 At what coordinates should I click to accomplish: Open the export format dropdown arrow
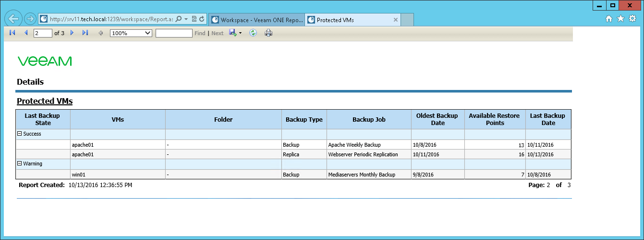[x=240, y=33]
